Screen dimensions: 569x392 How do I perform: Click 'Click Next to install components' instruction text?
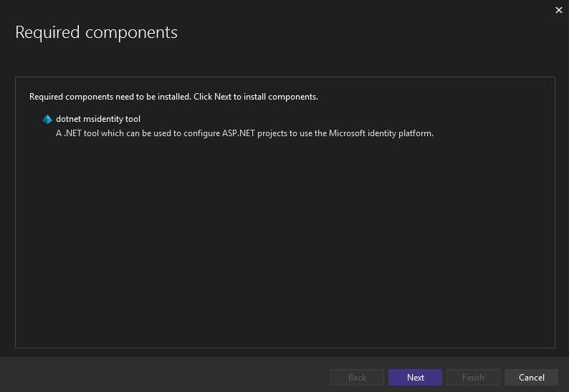[256, 96]
